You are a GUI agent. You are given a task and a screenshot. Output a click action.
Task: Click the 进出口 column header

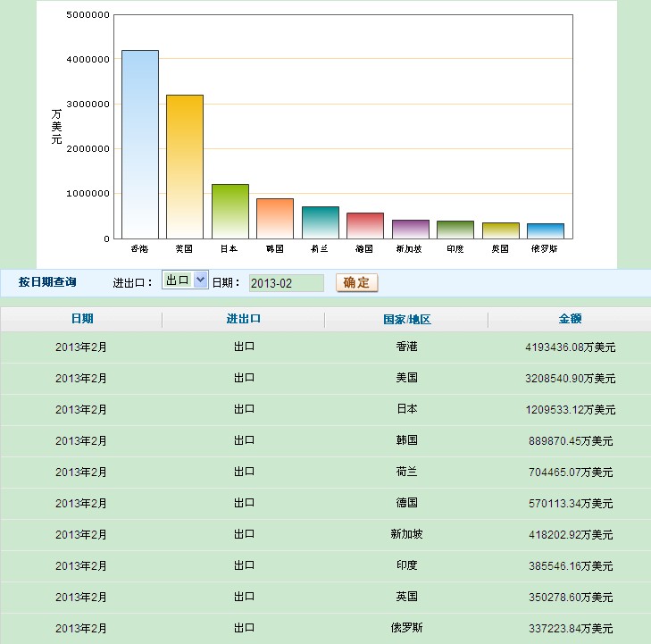243,319
